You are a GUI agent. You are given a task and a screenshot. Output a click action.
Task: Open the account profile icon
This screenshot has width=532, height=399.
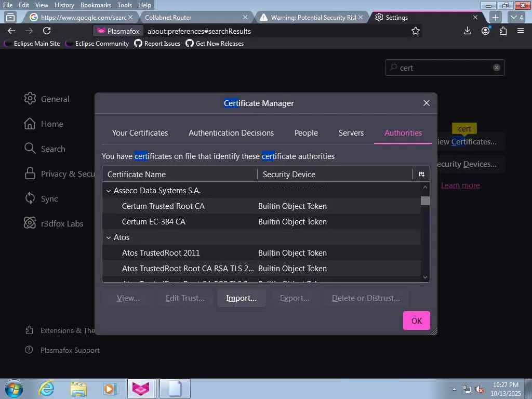tap(486, 31)
